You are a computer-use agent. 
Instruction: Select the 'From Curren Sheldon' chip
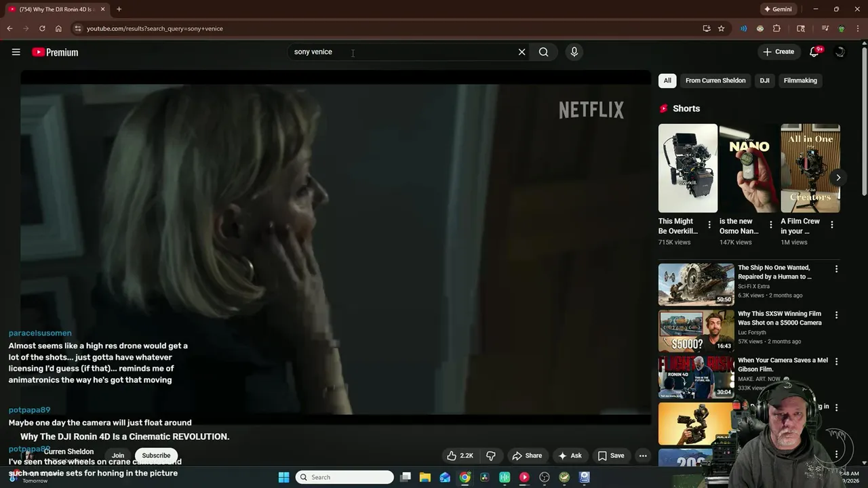point(715,81)
